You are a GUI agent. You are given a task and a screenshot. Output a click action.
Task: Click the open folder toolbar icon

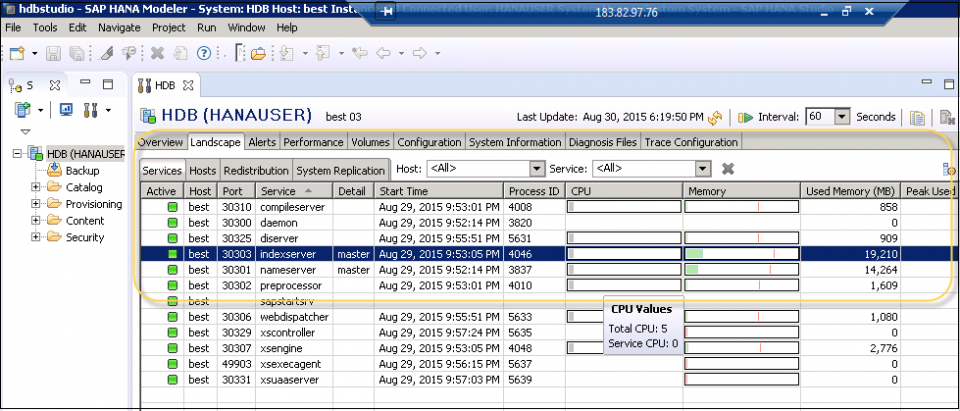[x=257, y=53]
